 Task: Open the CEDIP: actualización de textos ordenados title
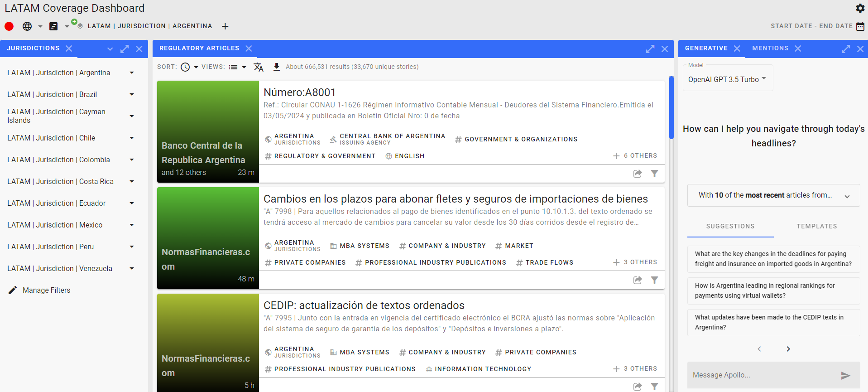364,305
